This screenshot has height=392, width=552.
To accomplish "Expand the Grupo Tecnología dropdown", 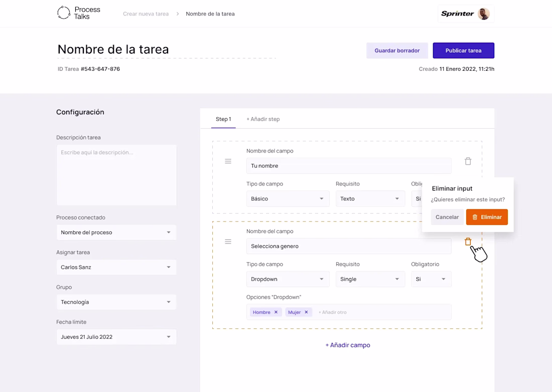I will (116, 302).
